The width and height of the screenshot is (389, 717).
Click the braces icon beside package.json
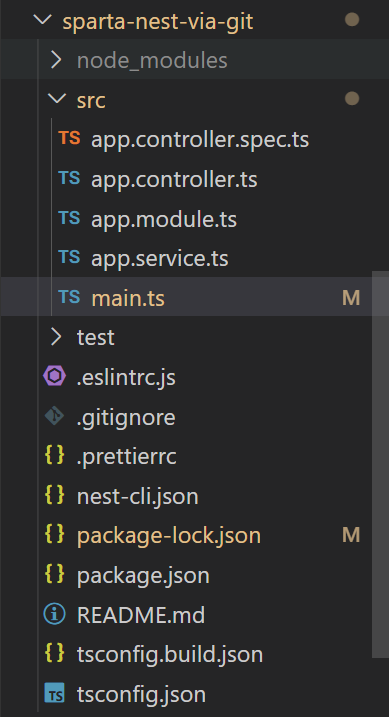54,574
